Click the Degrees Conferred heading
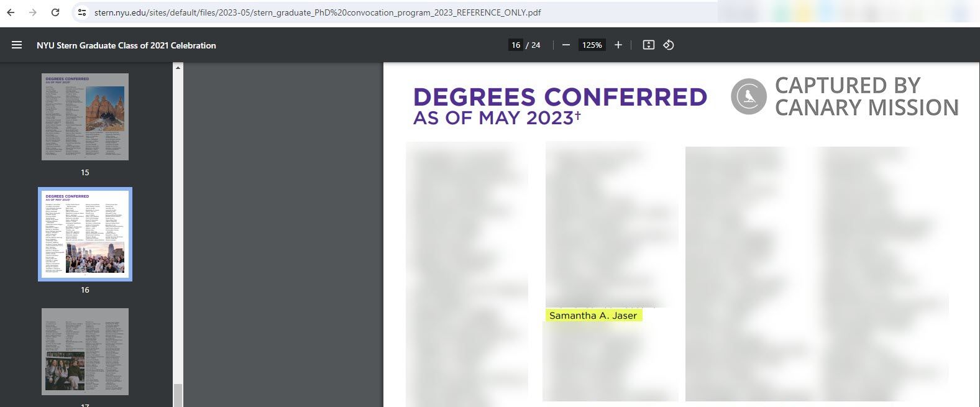980x407 pixels. click(x=560, y=98)
